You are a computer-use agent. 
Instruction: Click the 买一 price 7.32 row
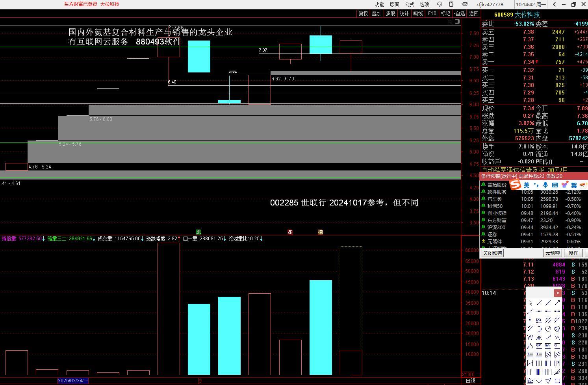[x=534, y=70]
